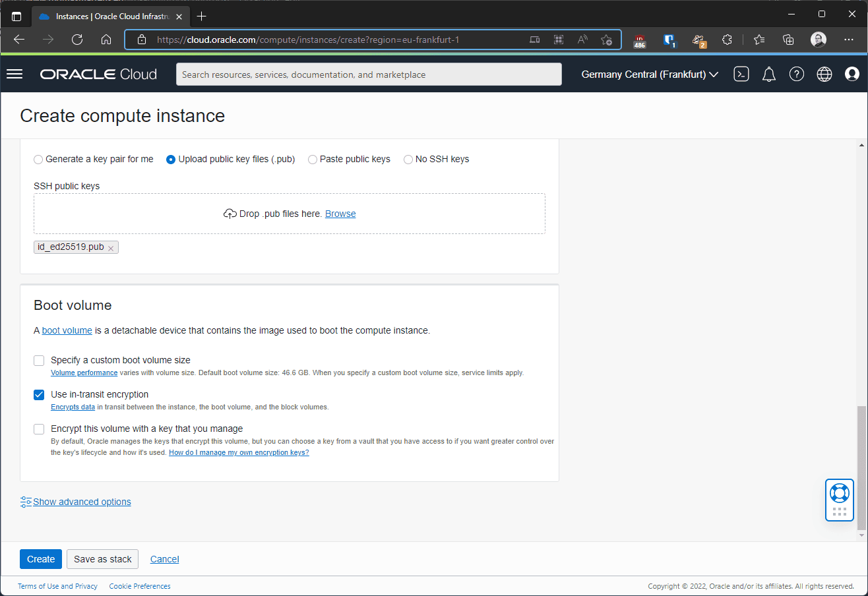
Task: Open the language globe menu
Action: (x=824, y=74)
